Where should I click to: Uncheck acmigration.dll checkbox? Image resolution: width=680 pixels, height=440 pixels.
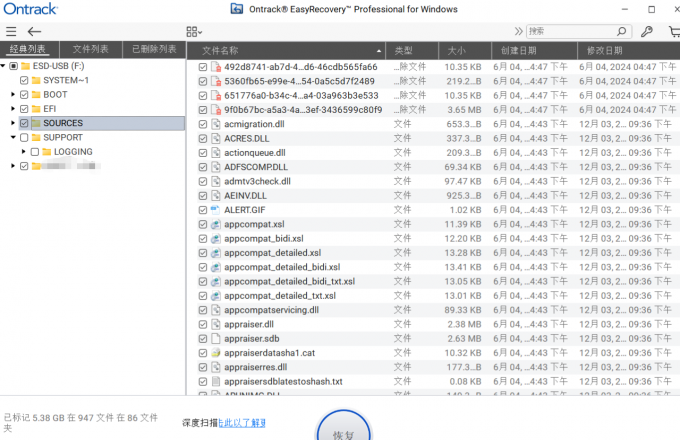coord(203,124)
